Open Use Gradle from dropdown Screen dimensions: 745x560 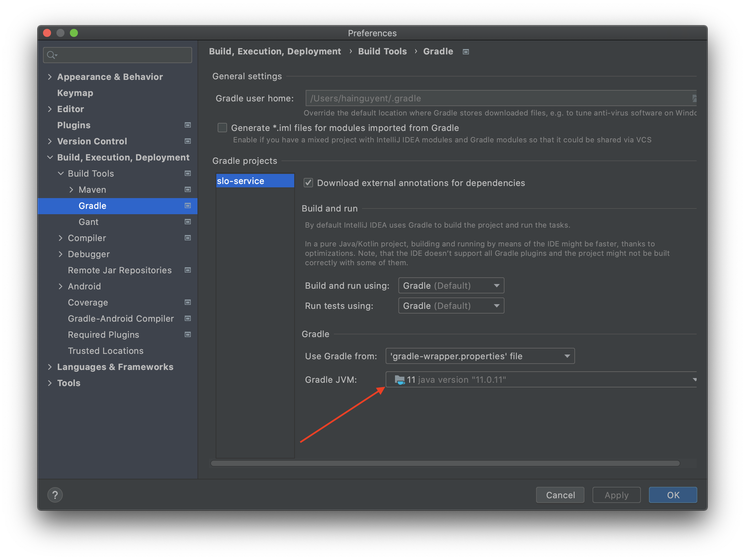click(480, 356)
